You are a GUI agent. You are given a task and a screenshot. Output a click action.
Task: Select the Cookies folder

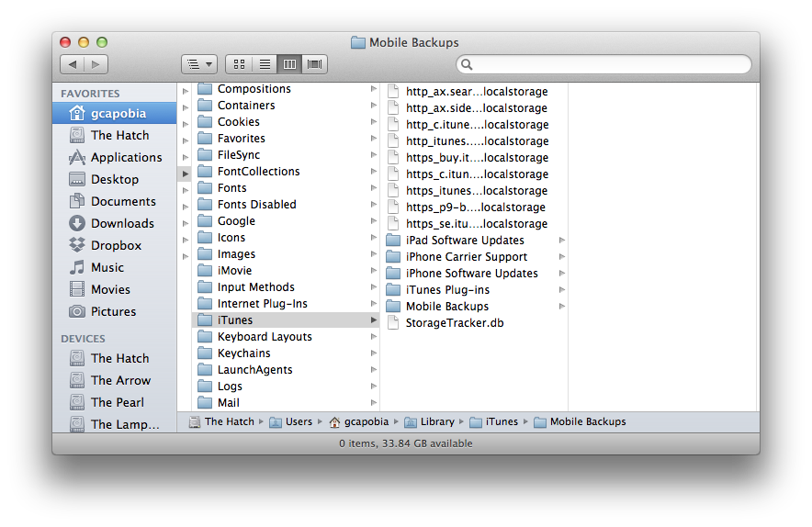(x=286, y=122)
